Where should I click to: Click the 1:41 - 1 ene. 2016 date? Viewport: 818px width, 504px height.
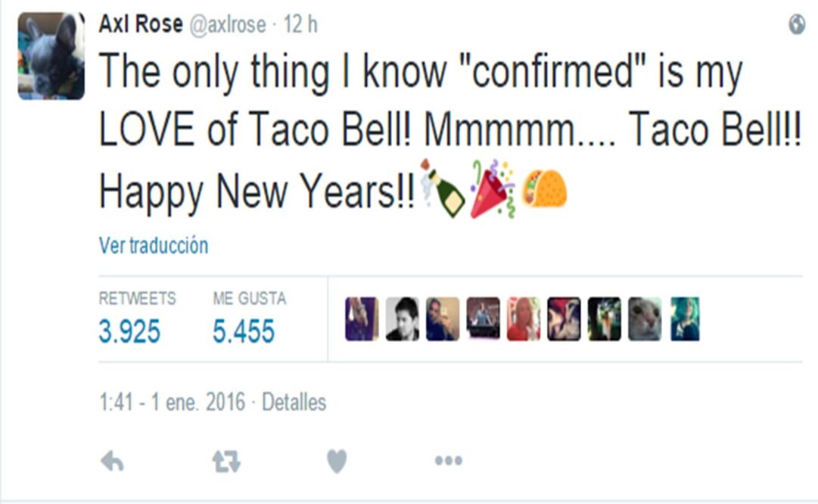172,402
